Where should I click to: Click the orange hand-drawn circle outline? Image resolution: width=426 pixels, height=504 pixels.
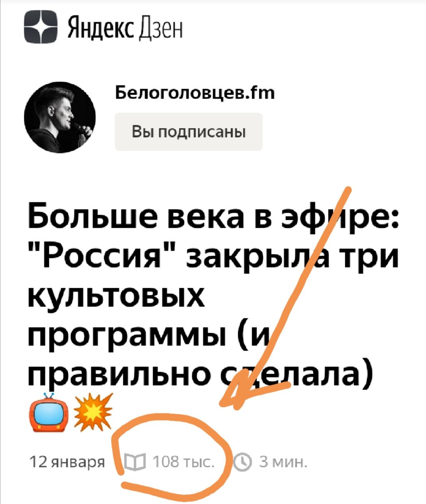click(x=171, y=457)
